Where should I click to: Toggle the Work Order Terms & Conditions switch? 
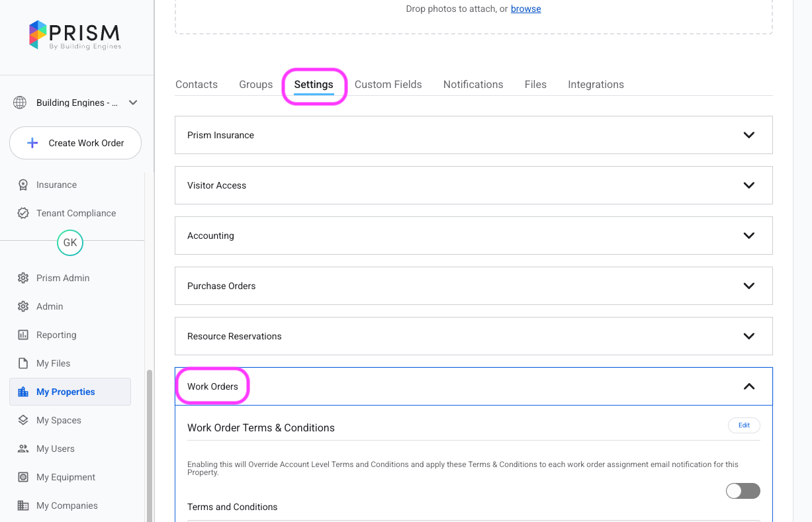[x=743, y=491]
